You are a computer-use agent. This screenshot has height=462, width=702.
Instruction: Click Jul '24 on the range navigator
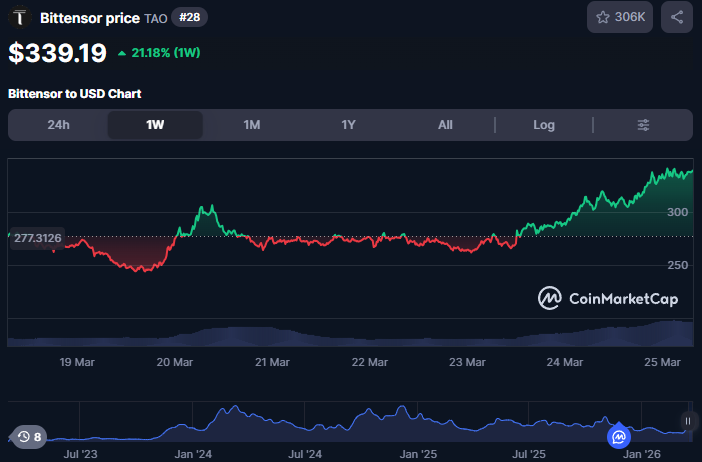tap(305, 454)
